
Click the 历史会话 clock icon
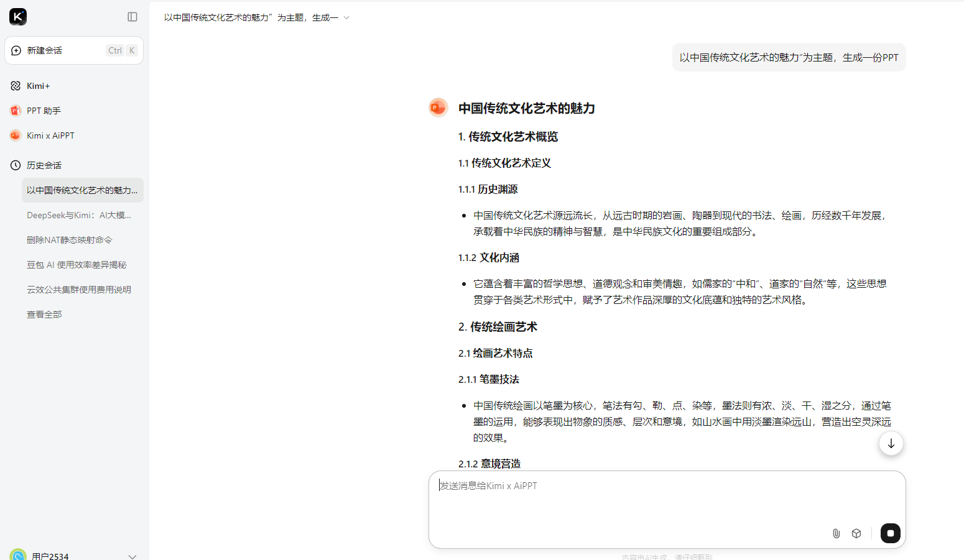[x=16, y=165]
